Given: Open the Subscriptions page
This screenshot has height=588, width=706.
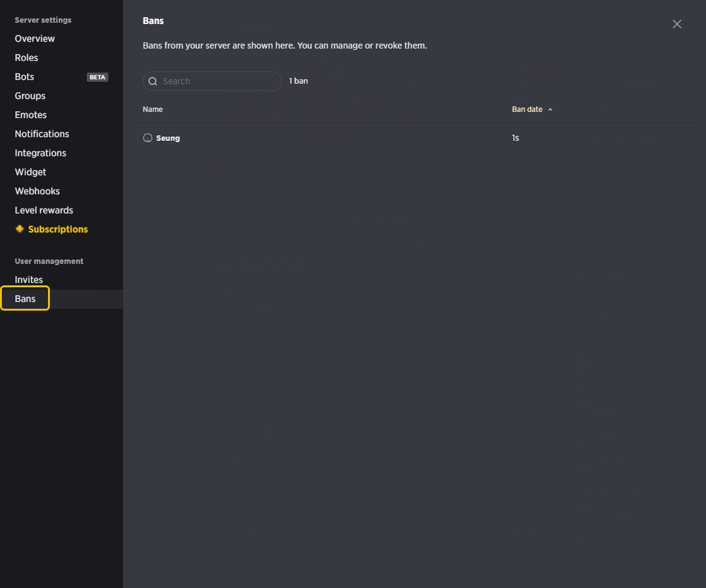Looking at the screenshot, I should [58, 229].
